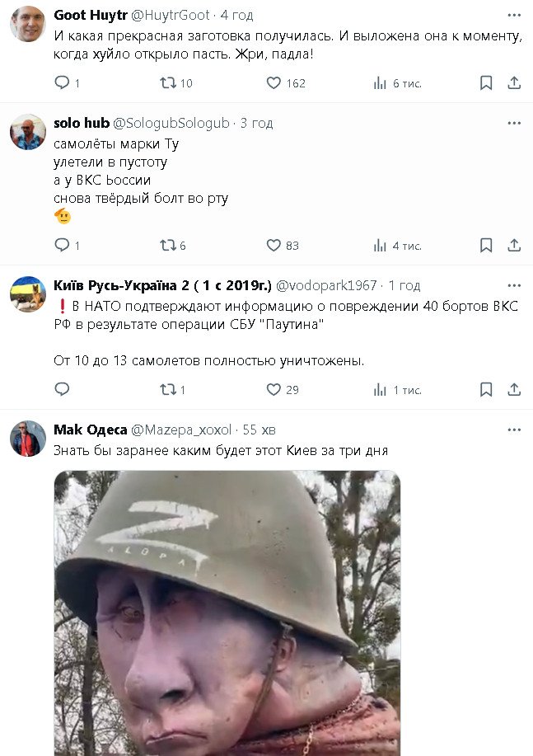533x756 pixels.
Task: Bookmark the vodopark1967 tweet
Action: click(486, 389)
